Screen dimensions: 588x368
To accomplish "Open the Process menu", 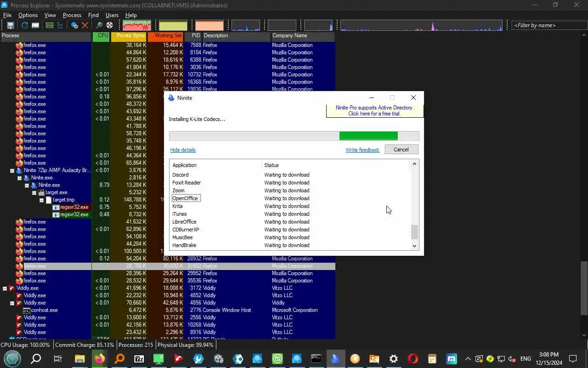I will click(72, 15).
